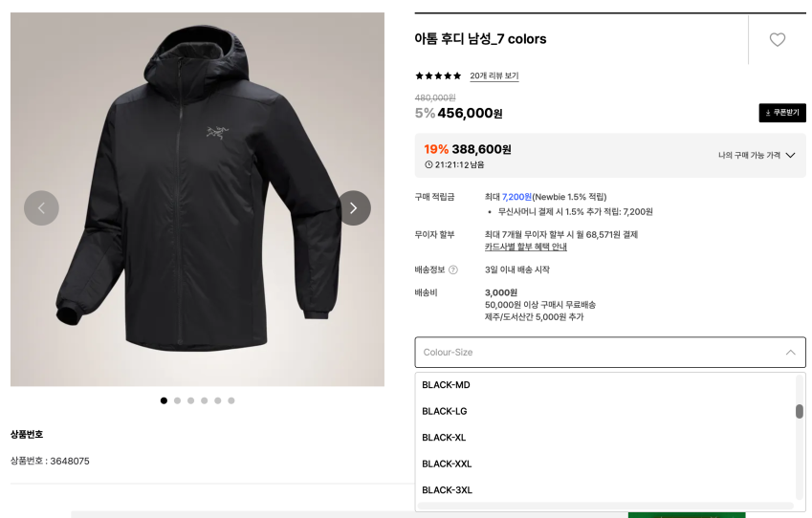Click the coupon download button
This screenshot has height=518, width=812.
(x=782, y=113)
